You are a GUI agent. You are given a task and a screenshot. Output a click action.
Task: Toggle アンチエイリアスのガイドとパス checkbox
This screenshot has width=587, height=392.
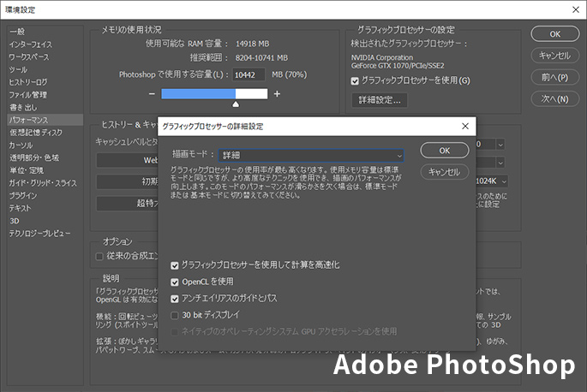pos(175,299)
